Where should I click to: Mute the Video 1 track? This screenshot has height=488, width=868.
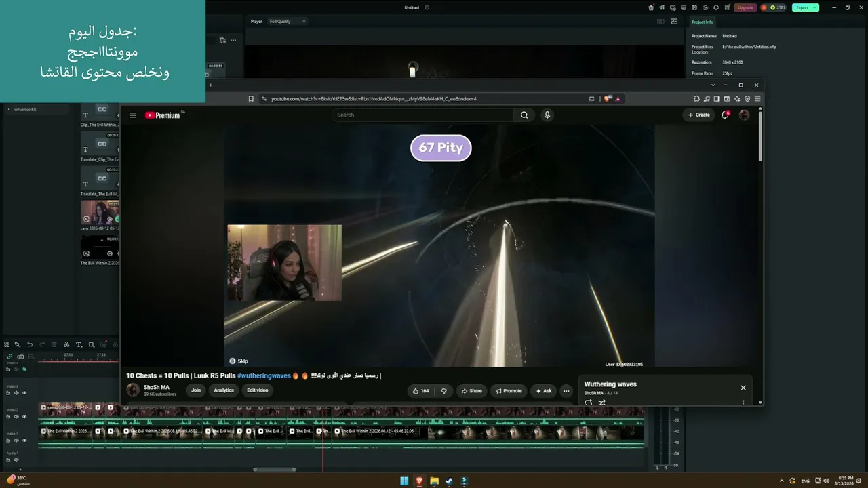tap(16, 441)
